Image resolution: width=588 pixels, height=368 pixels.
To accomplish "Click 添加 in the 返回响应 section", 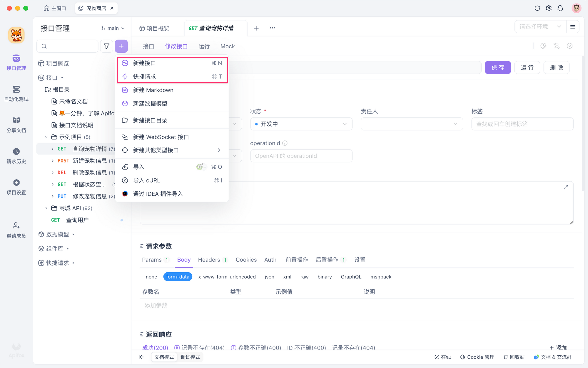I will click(558, 347).
